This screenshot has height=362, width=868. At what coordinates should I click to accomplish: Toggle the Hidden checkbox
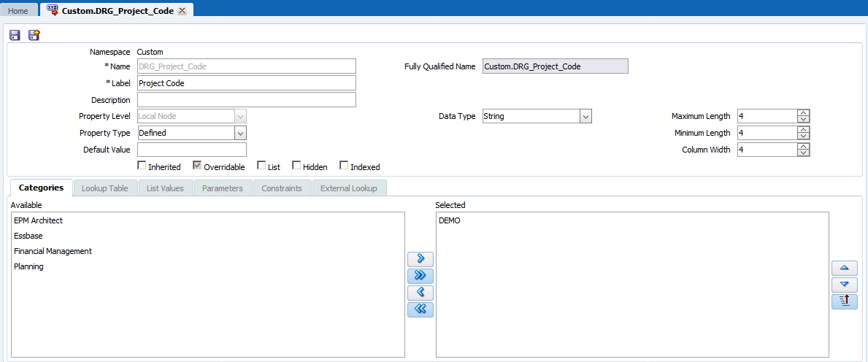[x=296, y=166]
